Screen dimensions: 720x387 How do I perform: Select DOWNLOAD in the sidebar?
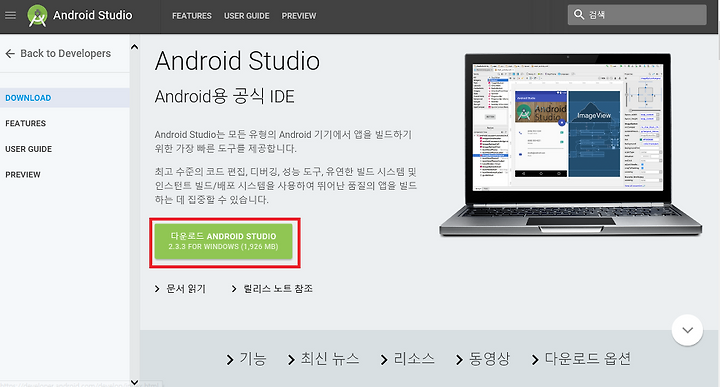pyautogui.click(x=65, y=98)
